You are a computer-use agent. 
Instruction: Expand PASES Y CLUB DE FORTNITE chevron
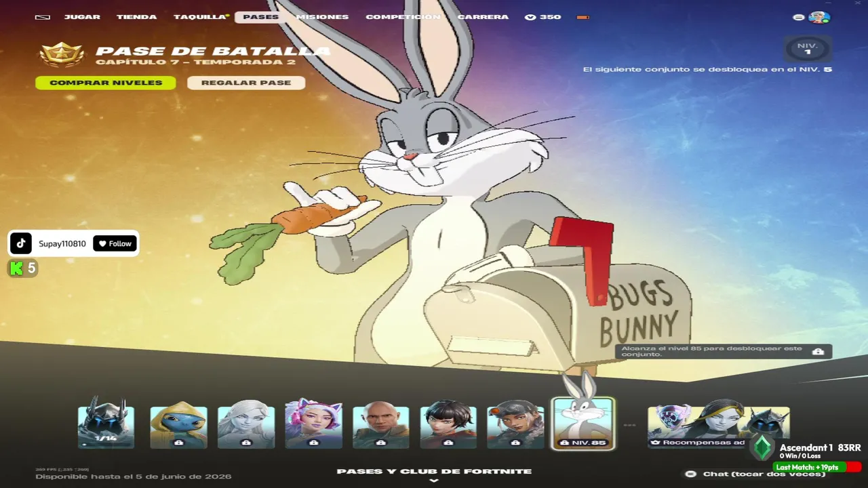434,481
